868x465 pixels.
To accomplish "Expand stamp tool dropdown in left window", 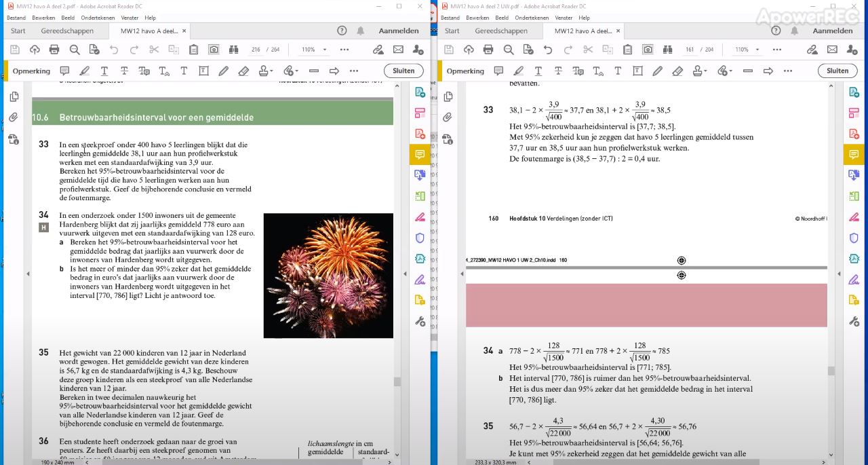I will [271, 71].
